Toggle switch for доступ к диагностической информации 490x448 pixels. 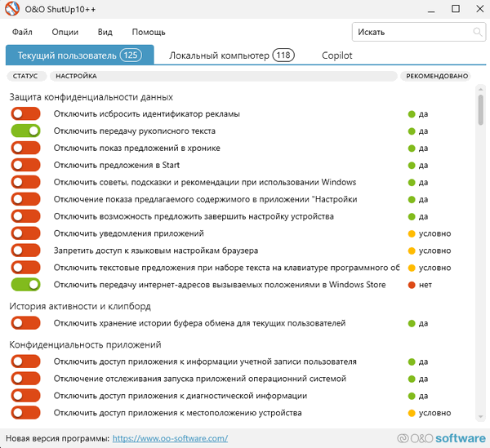pos(25,396)
